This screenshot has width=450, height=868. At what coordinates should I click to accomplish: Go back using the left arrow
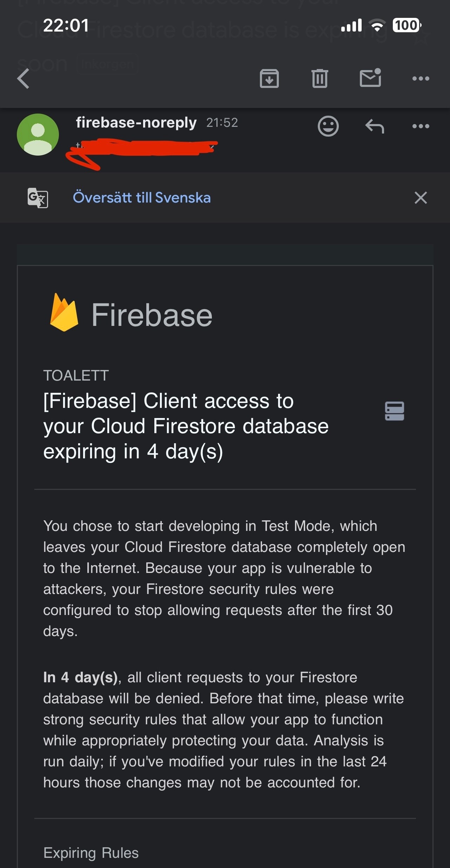click(23, 78)
